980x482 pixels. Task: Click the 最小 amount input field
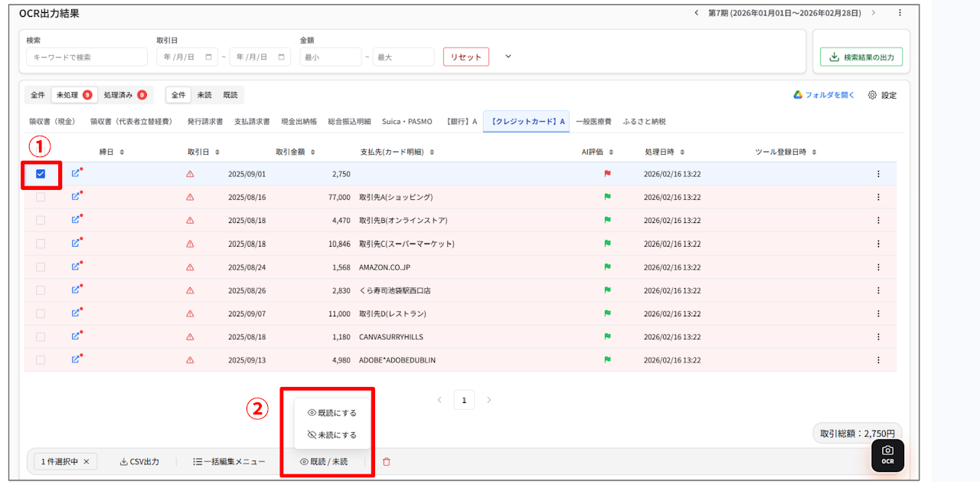click(330, 57)
